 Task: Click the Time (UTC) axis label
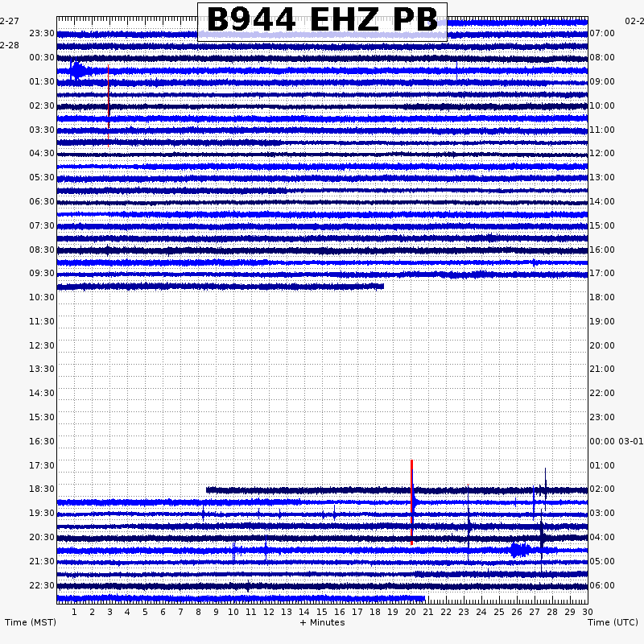point(613,622)
